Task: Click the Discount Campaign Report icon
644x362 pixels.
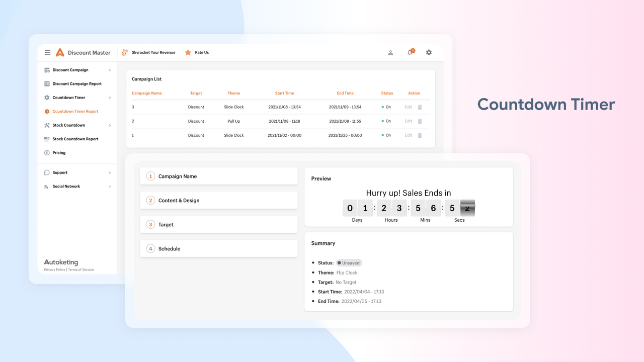Action: point(47,84)
